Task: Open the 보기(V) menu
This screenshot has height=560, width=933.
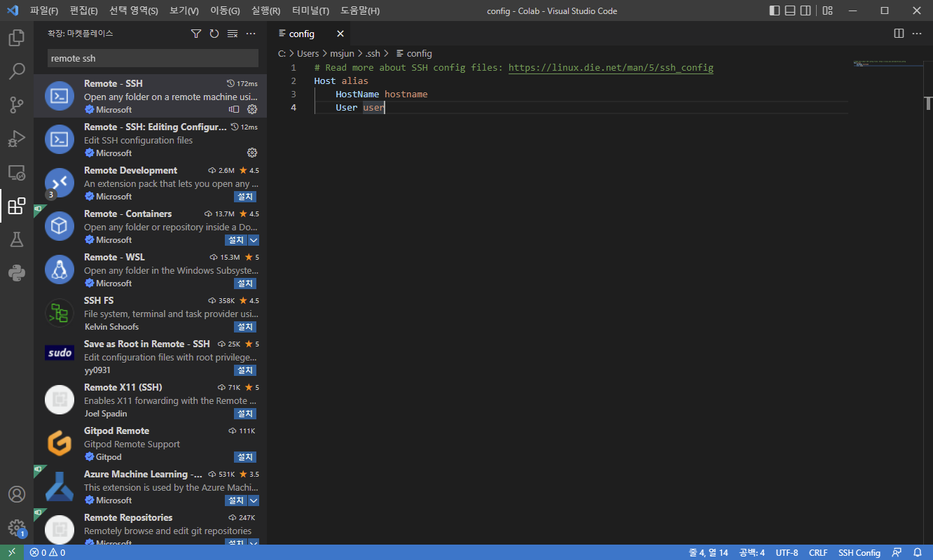Action: pyautogui.click(x=184, y=10)
